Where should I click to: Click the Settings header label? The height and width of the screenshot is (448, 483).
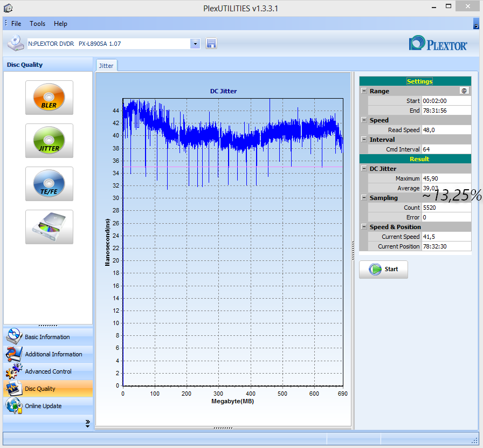pyautogui.click(x=419, y=81)
